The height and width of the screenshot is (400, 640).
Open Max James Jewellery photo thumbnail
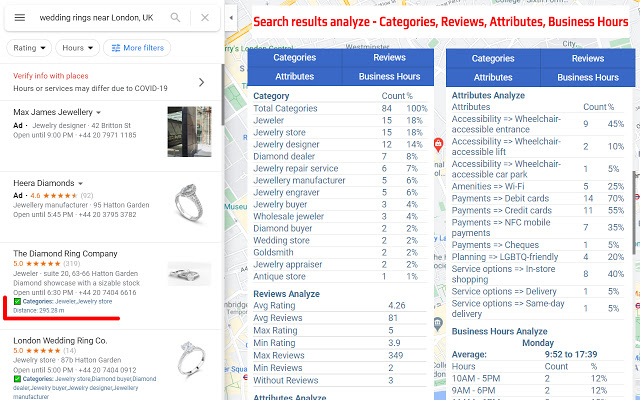click(189, 131)
